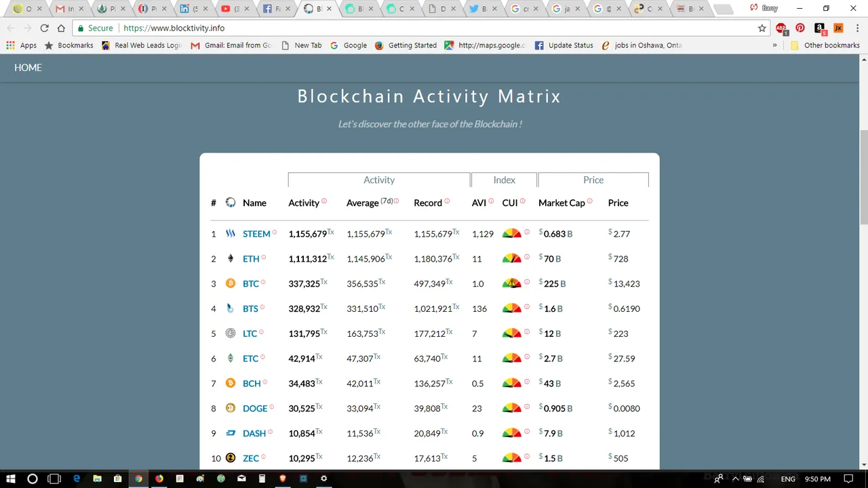The width and height of the screenshot is (868, 488).
Task: Click the info icon beside the Record header
Action: tap(447, 201)
